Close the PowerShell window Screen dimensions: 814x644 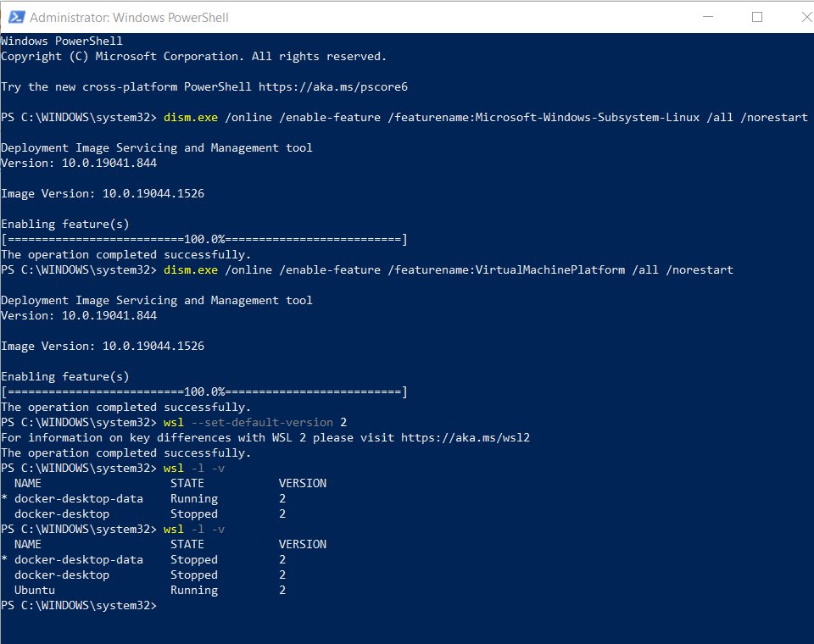806,17
